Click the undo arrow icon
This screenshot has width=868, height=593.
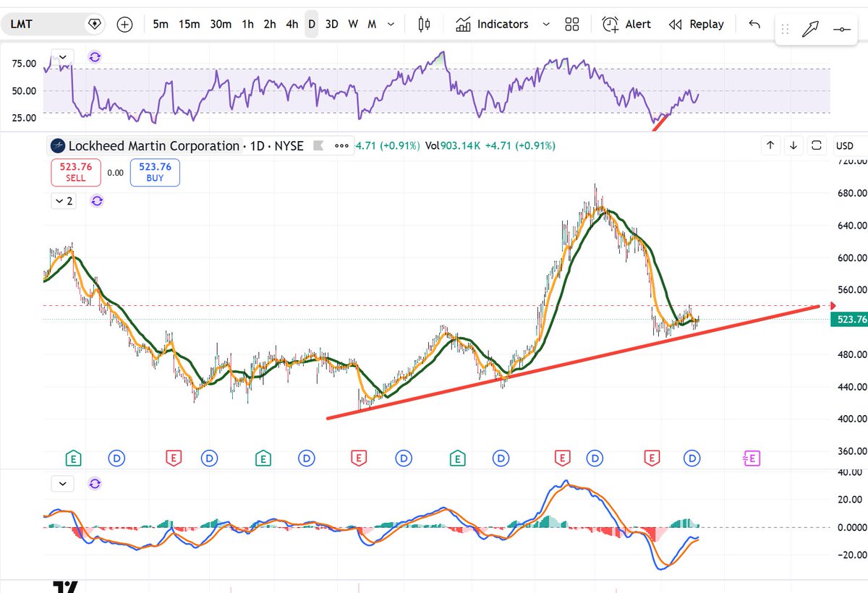[754, 24]
